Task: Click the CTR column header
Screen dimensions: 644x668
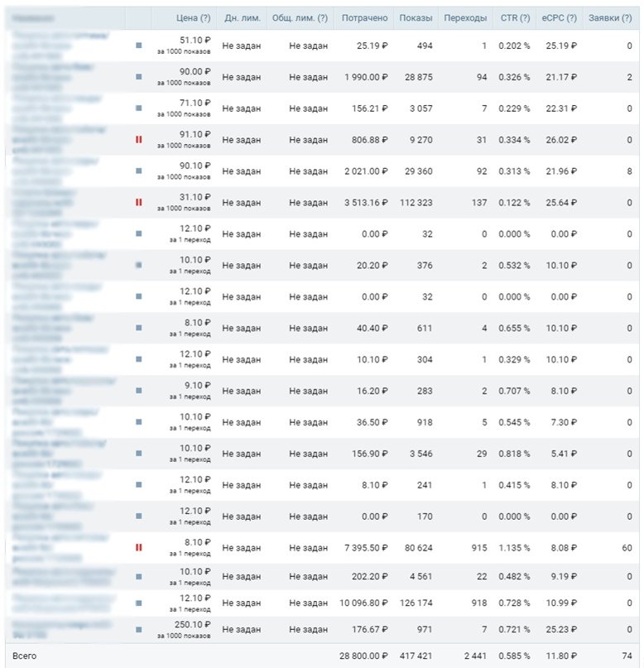Action: tap(515, 17)
